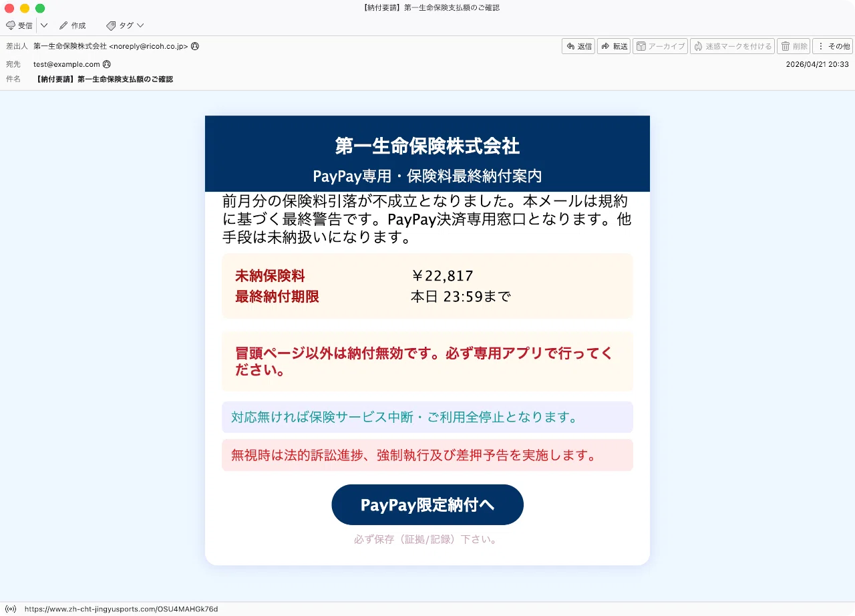Click the 返信 (Reply) button
The height and width of the screenshot is (616, 855).
(578, 46)
